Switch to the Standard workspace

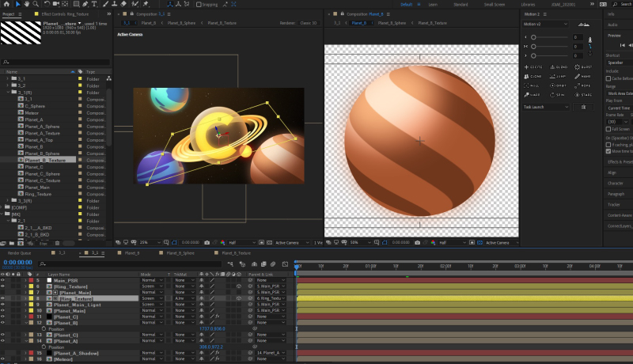[x=461, y=5]
